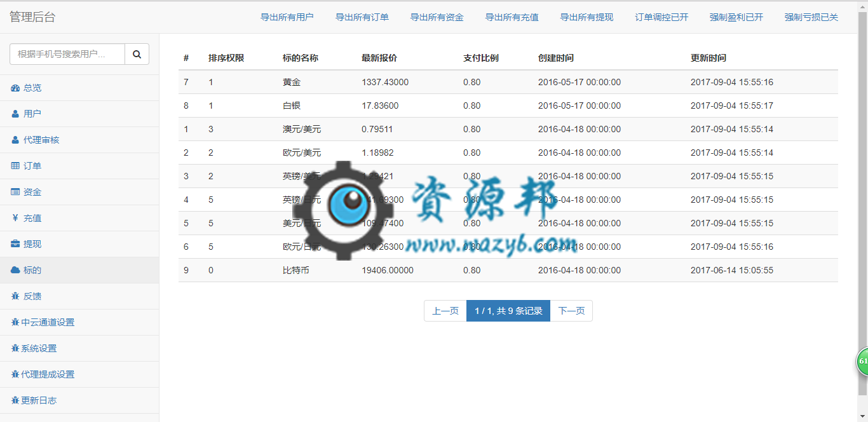Click the 标的 cloud icon

(x=15, y=270)
